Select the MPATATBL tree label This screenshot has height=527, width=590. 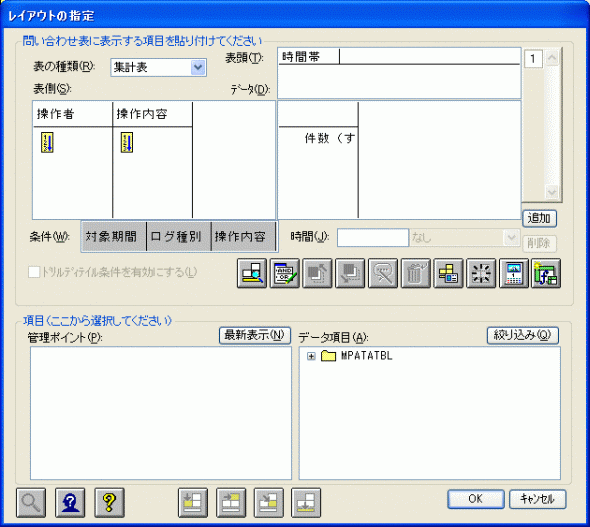[366, 356]
